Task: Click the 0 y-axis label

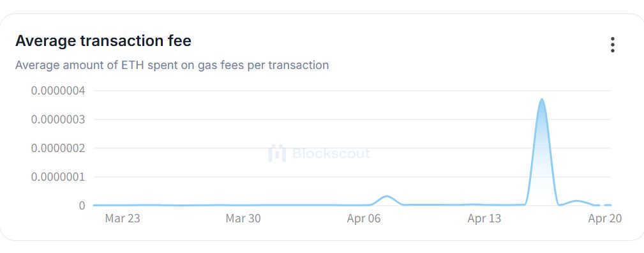Action: [82, 205]
